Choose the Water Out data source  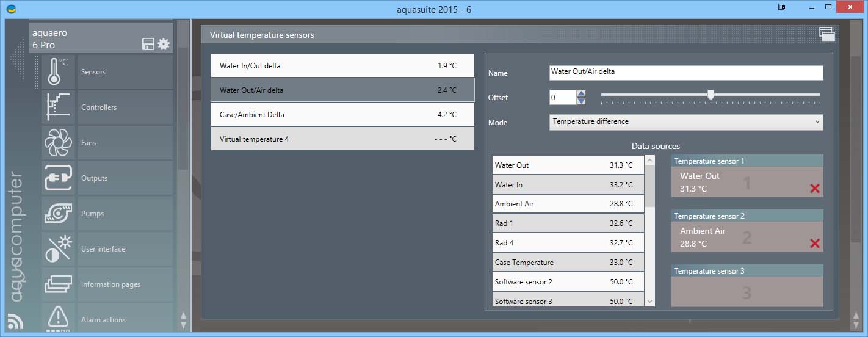tap(568, 165)
